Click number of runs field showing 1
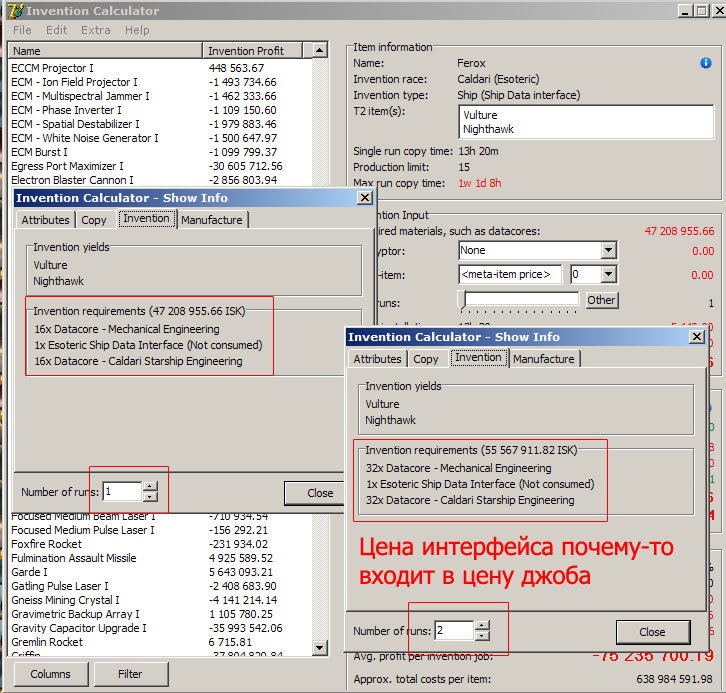The height and width of the screenshot is (693, 726). click(x=122, y=492)
